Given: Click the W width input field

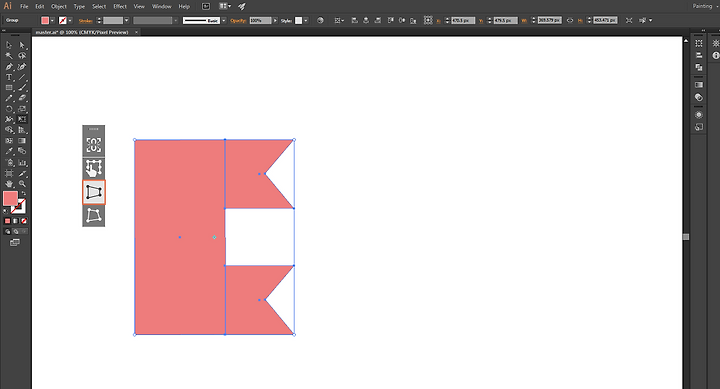Looking at the screenshot, I should coord(550,21).
